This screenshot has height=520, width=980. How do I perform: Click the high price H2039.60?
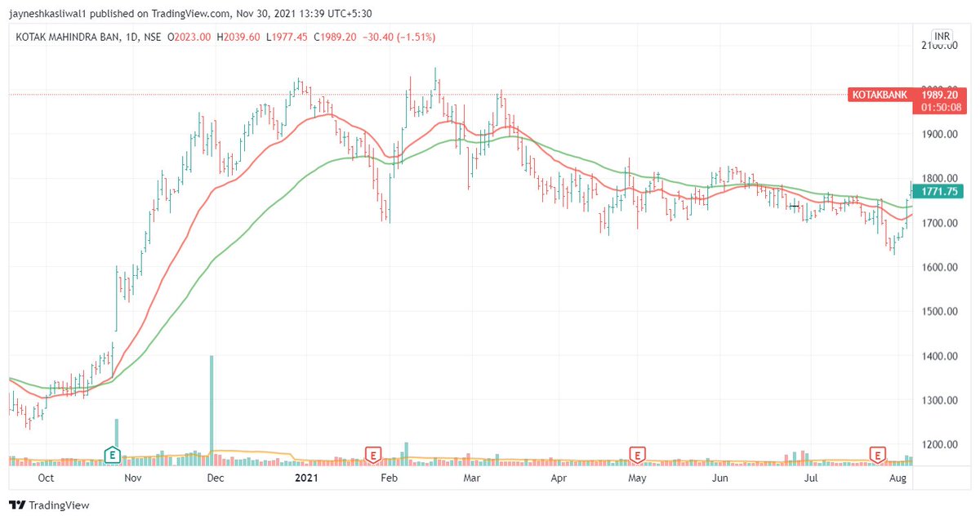tap(238, 38)
